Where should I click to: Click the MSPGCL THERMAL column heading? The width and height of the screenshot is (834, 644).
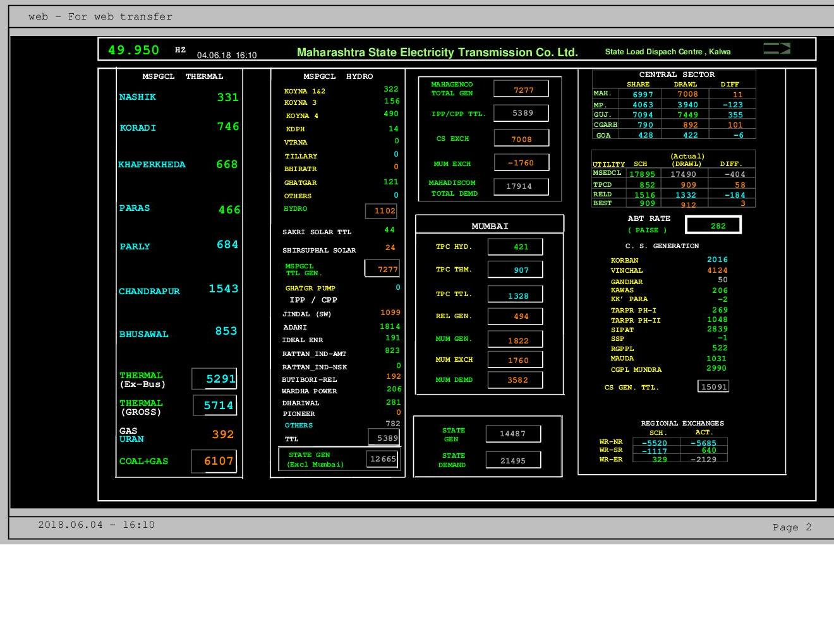[x=183, y=76]
